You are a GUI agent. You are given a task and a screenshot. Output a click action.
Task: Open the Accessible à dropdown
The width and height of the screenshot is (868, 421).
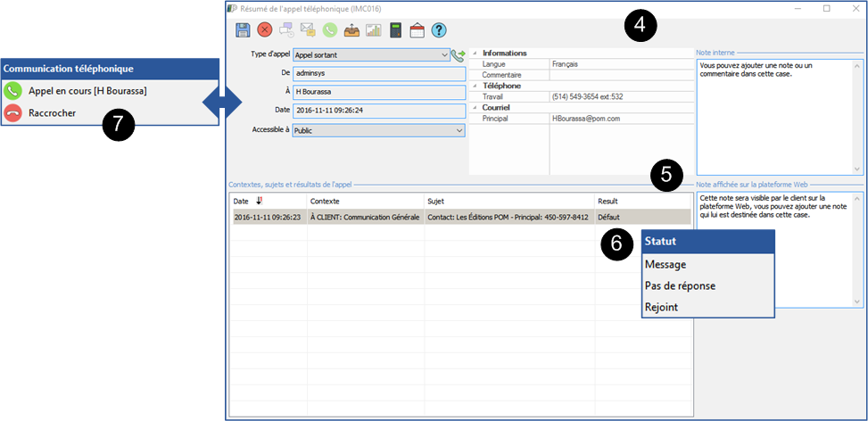coord(459,131)
